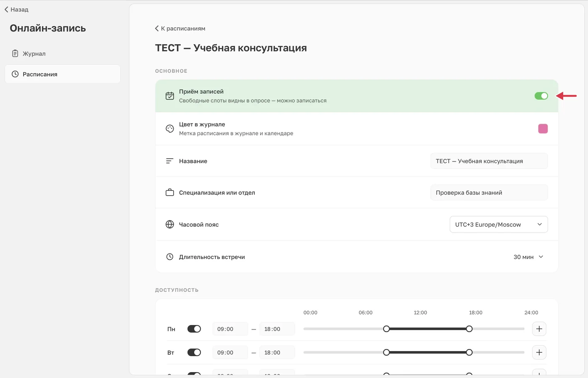This screenshot has height=378, width=588.
Task: Click the clock icon beside Длительность встречи
Action: click(x=170, y=257)
